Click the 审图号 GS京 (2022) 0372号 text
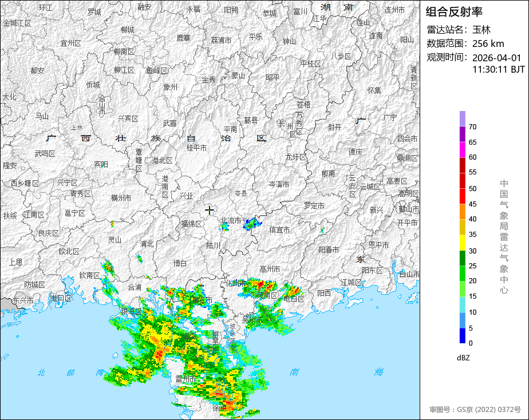Screen dimensions: 529x420 [475, 410]
